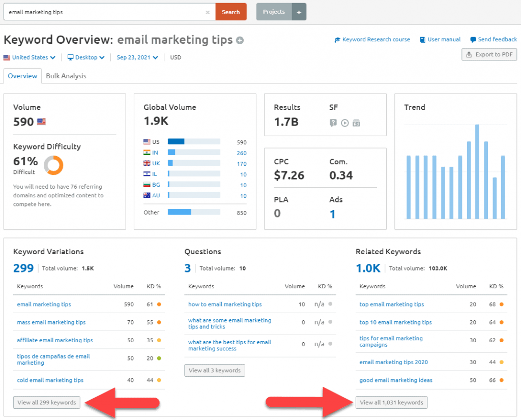Open the Projects button
521x420 pixels.
(x=274, y=12)
